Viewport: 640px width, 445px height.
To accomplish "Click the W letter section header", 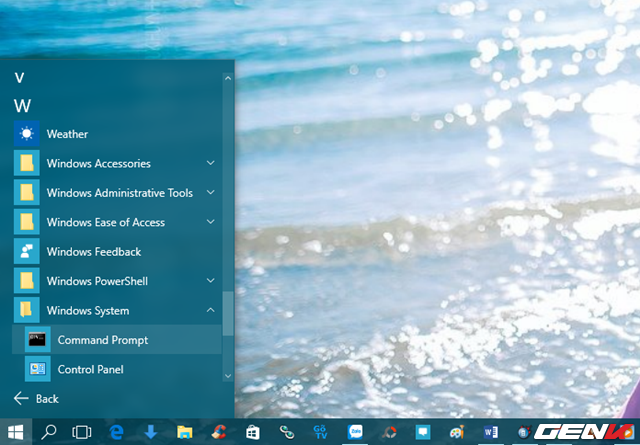I will point(22,105).
